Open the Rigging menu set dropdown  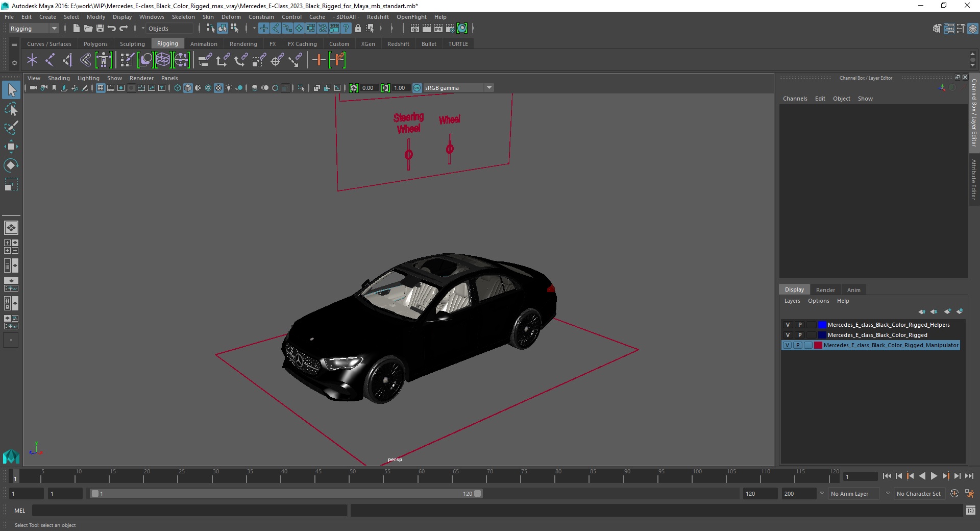tap(34, 29)
